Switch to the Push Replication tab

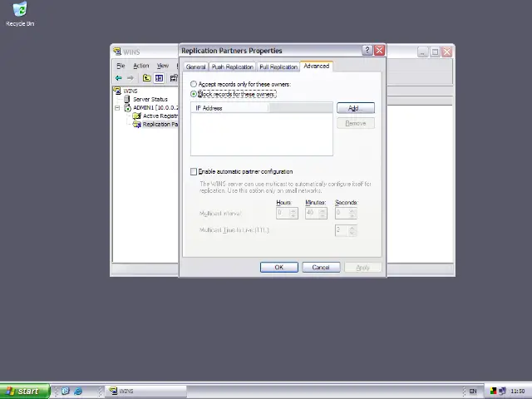click(232, 66)
